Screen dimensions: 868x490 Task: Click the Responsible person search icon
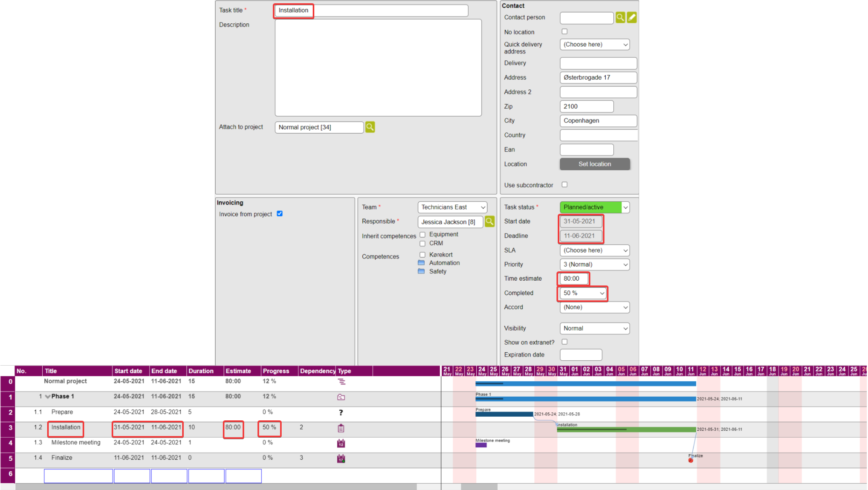pyautogui.click(x=489, y=221)
